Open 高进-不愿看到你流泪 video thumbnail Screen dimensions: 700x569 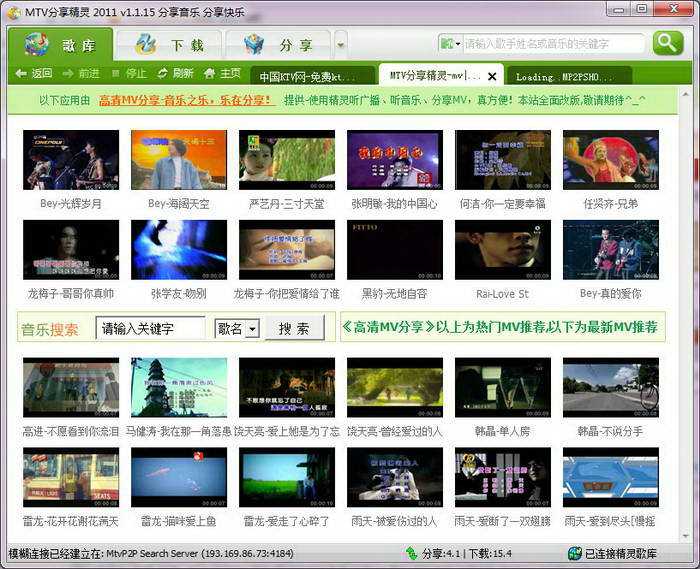pos(71,387)
